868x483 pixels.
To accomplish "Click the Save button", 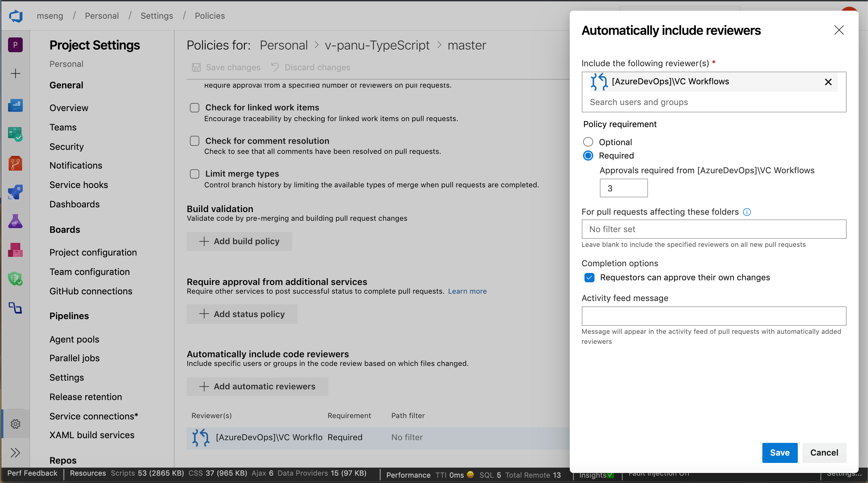I will (779, 452).
